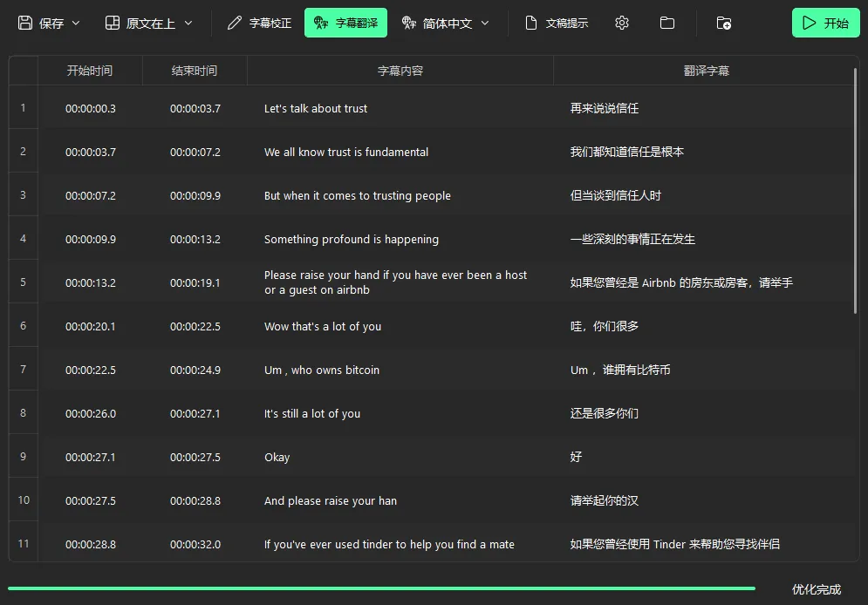Click the layout icon beside 原文在上
The image size is (868, 605).
(113, 23)
